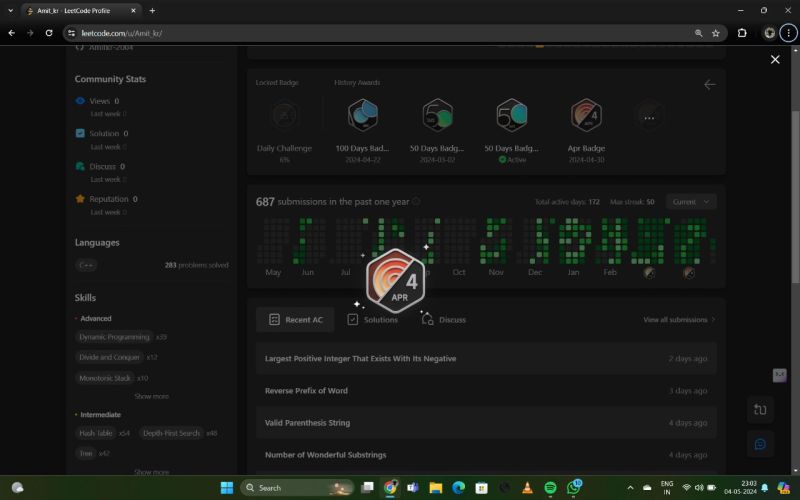Open WhatsApp from the taskbar

click(x=573, y=488)
